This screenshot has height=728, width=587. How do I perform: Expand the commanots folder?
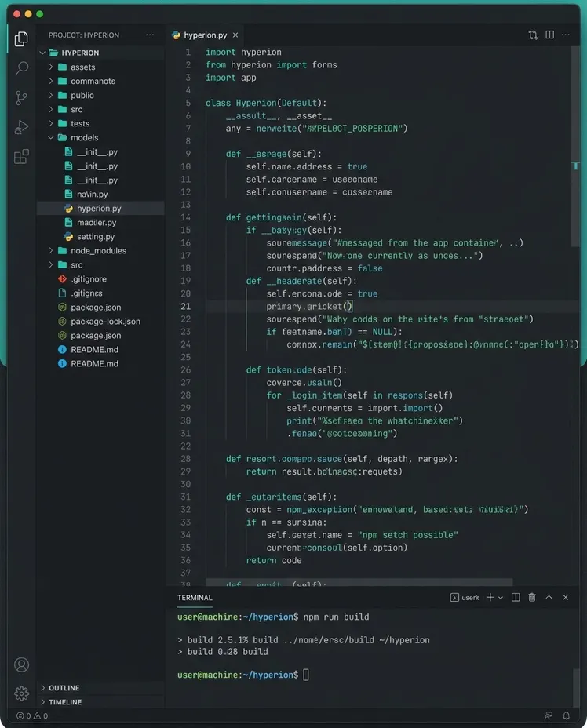coord(51,82)
